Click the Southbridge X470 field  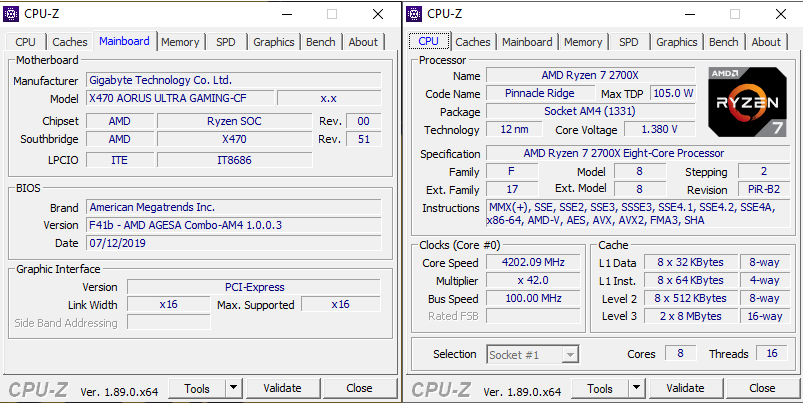[x=234, y=139]
